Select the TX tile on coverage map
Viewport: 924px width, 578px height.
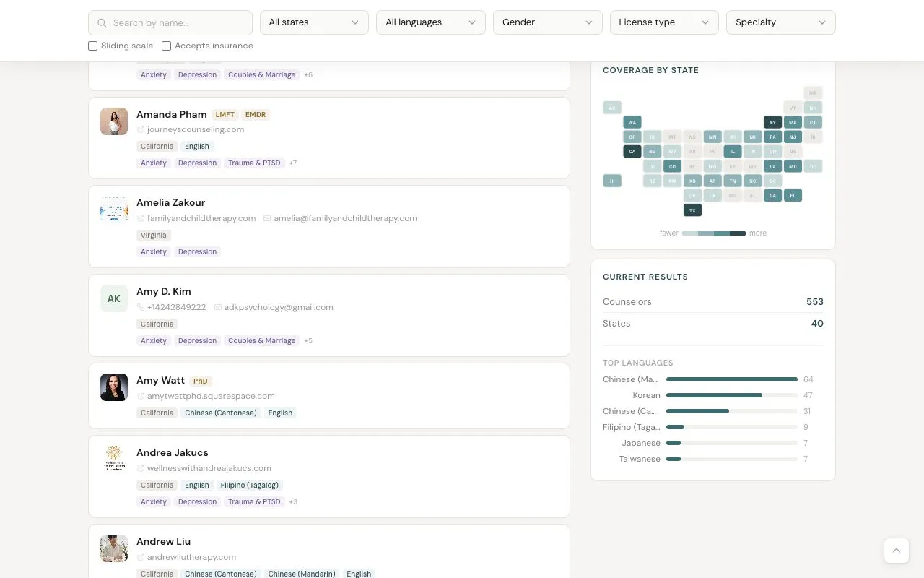point(692,210)
